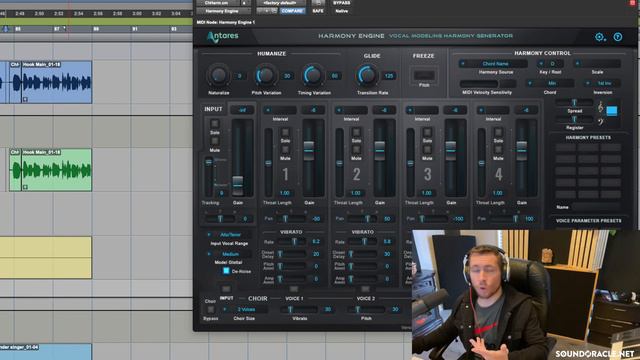The width and height of the screenshot is (640, 360).
Task: Click the input gain fader
Action: 238,184
